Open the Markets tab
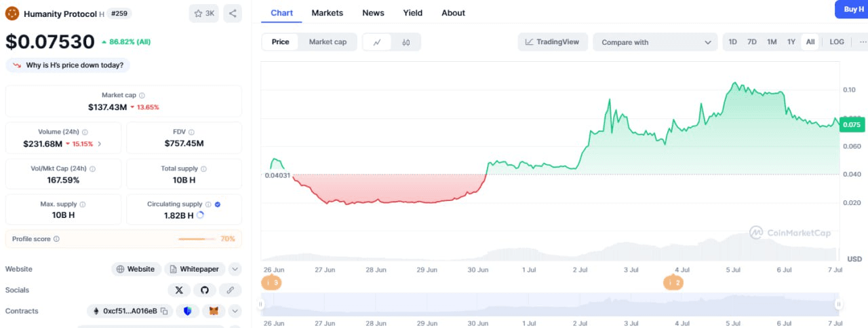This screenshot has height=328, width=868. tap(328, 13)
